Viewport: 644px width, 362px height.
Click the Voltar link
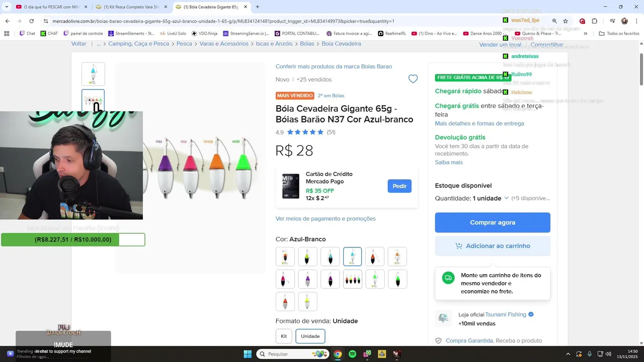pos(78,44)
